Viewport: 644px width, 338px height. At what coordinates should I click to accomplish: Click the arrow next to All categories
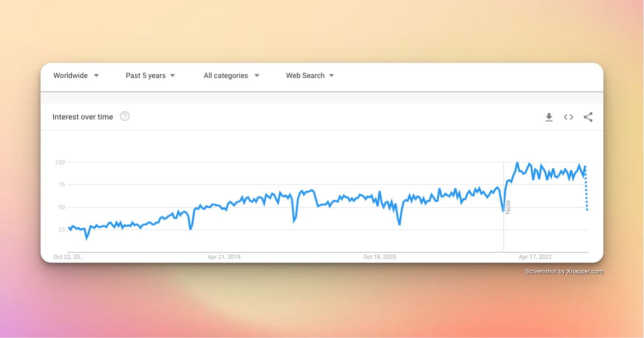pos(257,76)
